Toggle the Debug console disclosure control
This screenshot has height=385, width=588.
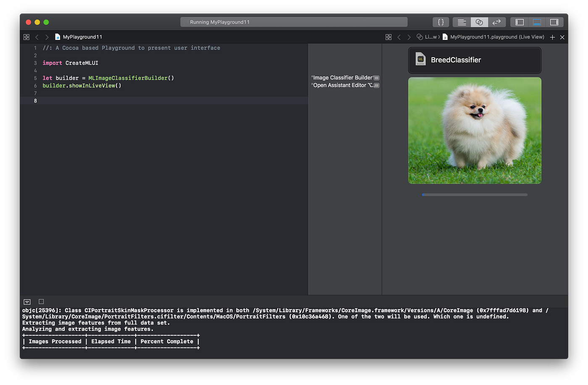pos(27,301)
